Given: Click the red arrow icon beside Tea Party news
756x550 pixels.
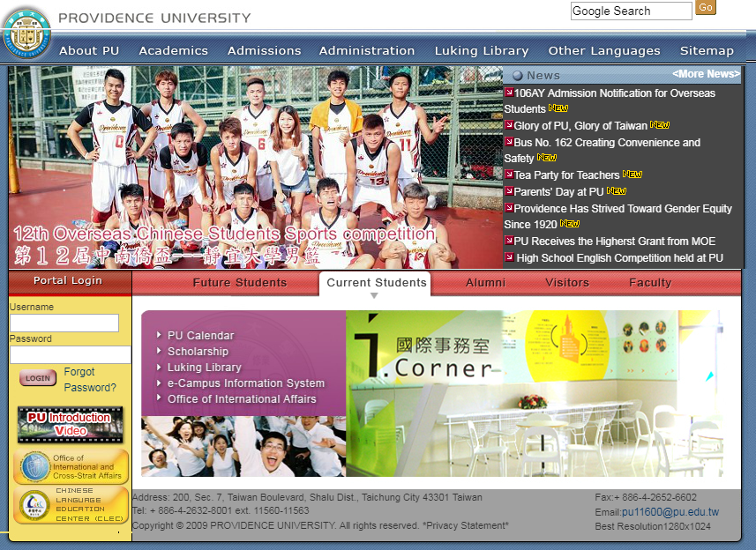Looking at the screenshot, I should [509, 174].
